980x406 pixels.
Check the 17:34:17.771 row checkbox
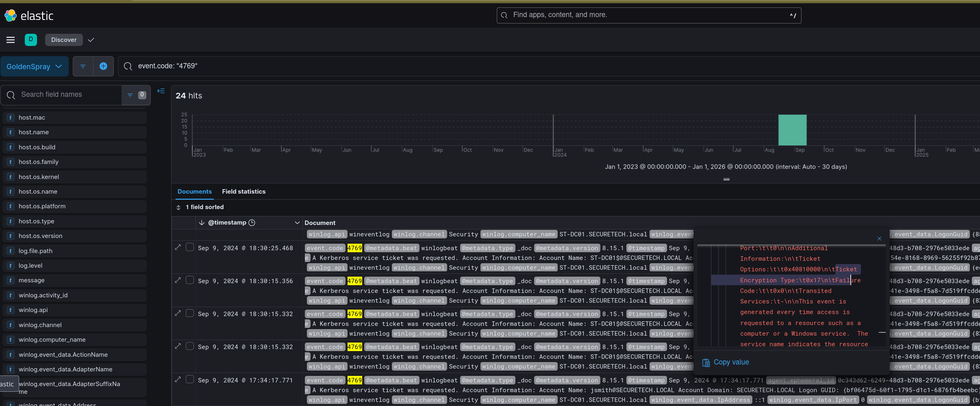[190, 380]
